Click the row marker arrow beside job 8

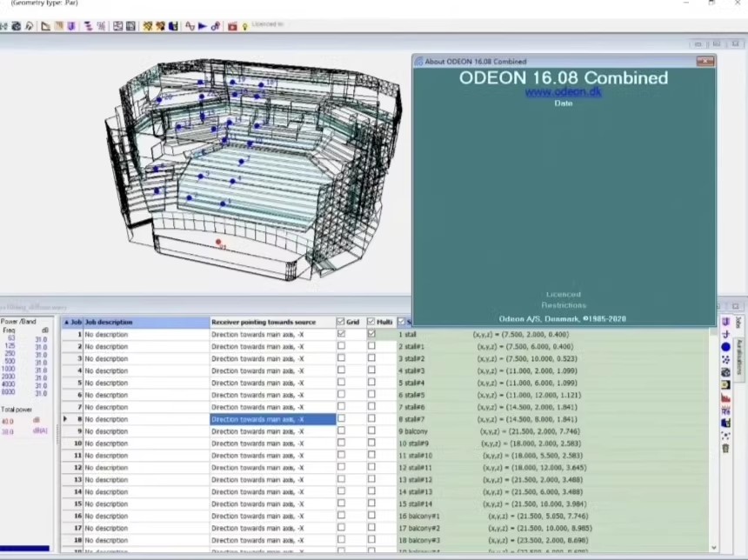[65, 419]
